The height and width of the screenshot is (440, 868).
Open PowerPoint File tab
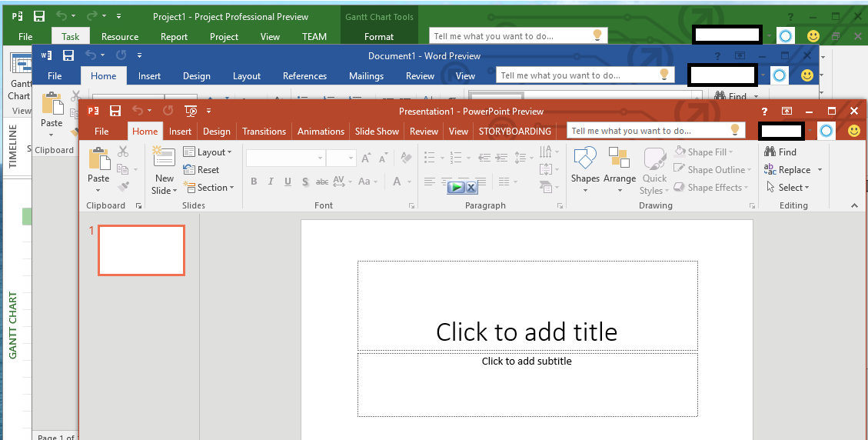pyautogui.click(x=101, y=132)
